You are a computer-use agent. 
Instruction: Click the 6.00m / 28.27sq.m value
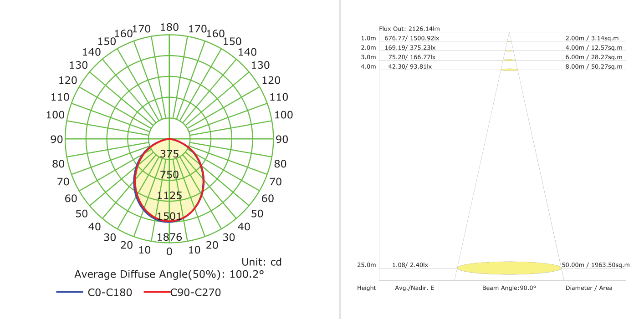(594, 57)
